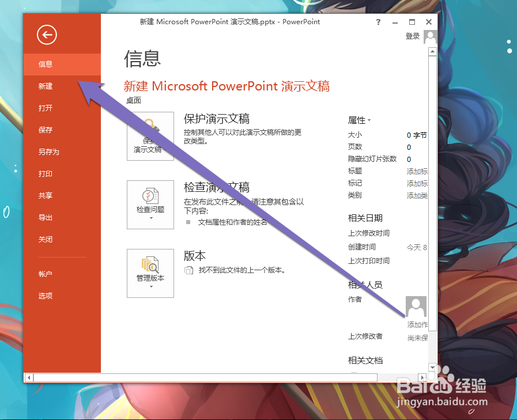This screenshot has height=420, width=517.
Task: Click the 今天 creation time value
Action: pyautogui.click(x=417, y=248)
